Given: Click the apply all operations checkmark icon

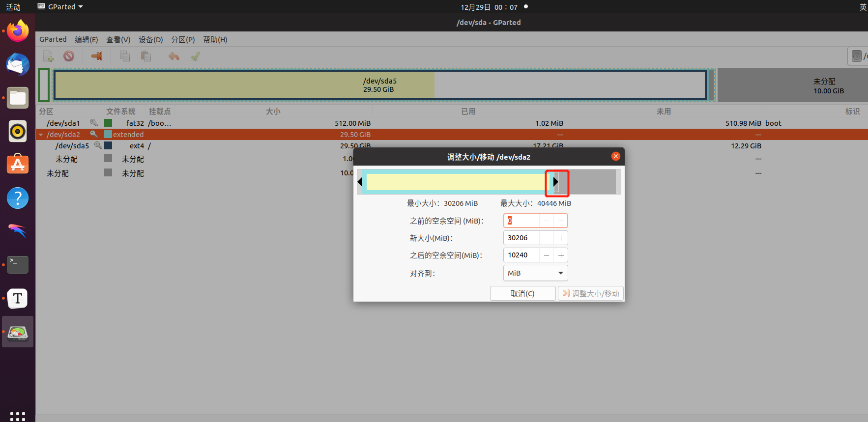Looking at the screenshot, I should tap(196, 56).
